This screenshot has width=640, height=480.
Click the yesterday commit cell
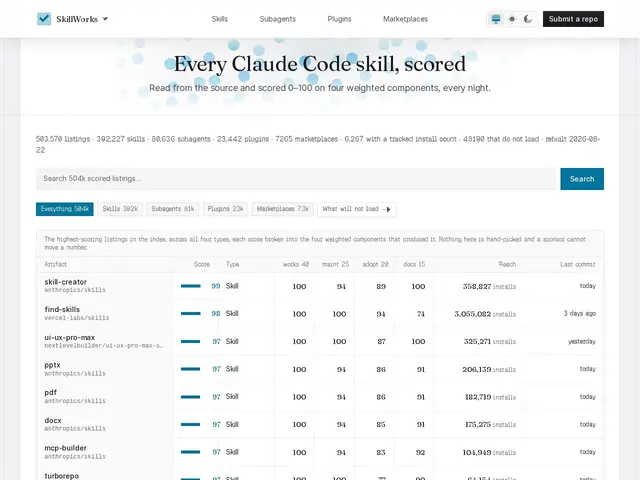pyautogui.click(x=582, y=341)
